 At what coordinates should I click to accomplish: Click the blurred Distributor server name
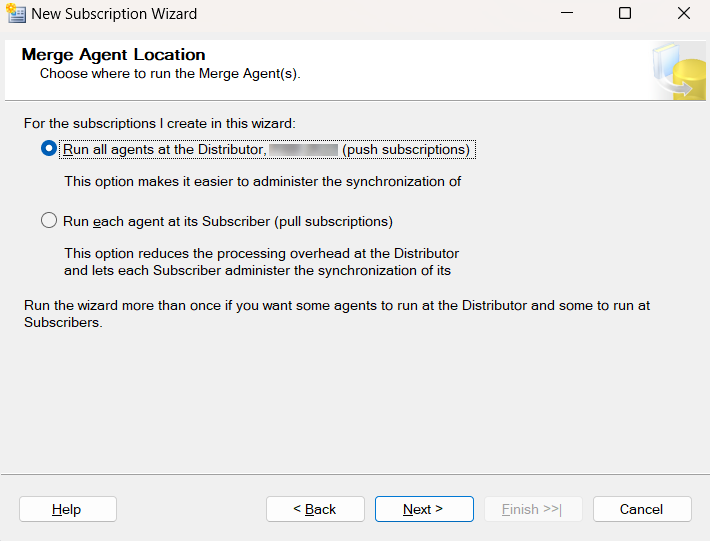click(304, 150)
